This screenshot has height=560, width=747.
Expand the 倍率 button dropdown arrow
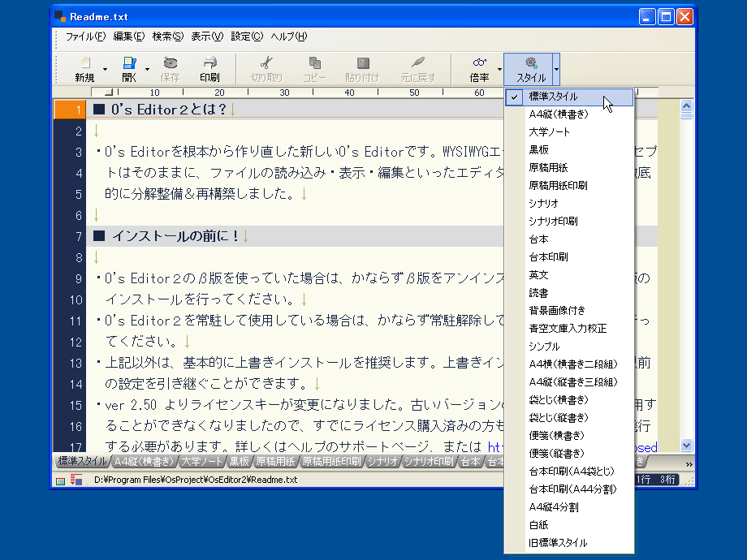tap(499, 70)
